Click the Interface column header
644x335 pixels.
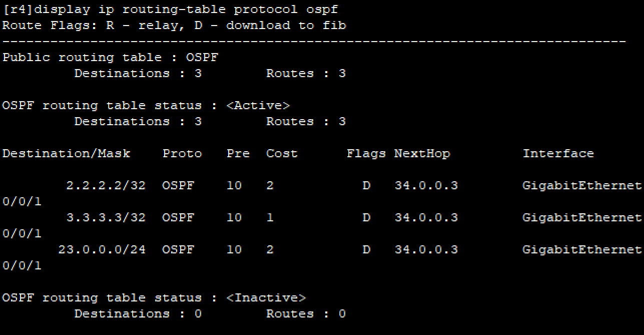[558, 154]
